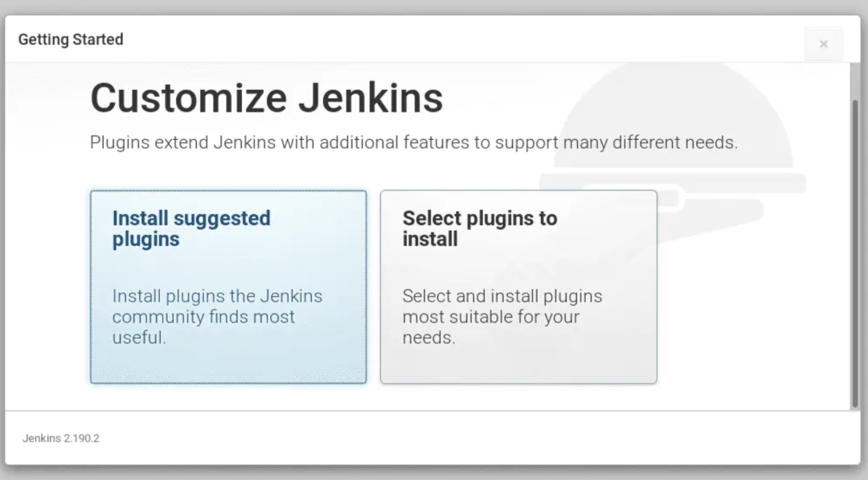868x480 pixels.
Task: Choose the Select plugins to install card
Action: (x=518, y=287)
